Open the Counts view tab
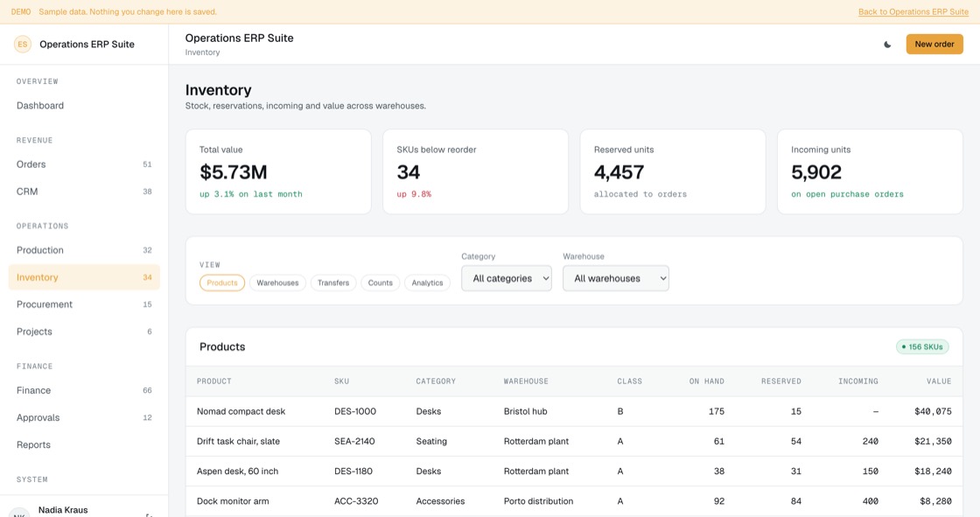The height and width of the screenshot is (517, 980). click(380, 283)
